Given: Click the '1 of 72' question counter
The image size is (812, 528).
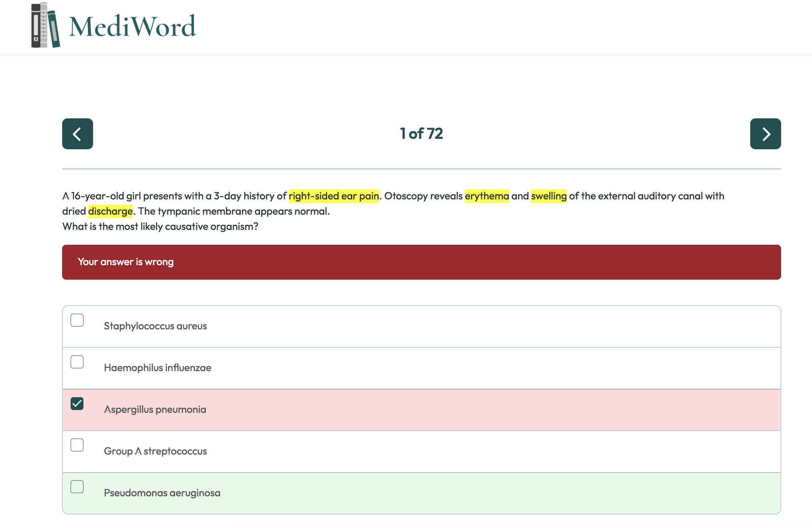Looking at the screenshot, I should point(421,134).
